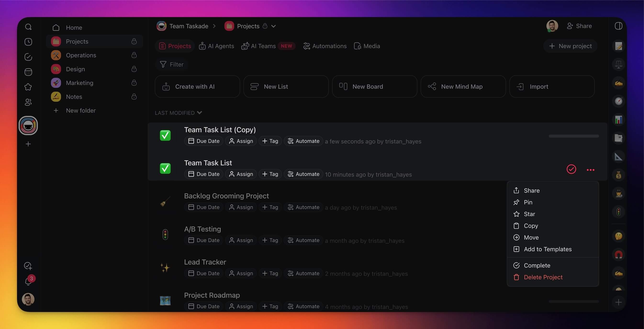Open starred items in sidebar
This screenshot has height=329, width=644.
coord(28,87)
